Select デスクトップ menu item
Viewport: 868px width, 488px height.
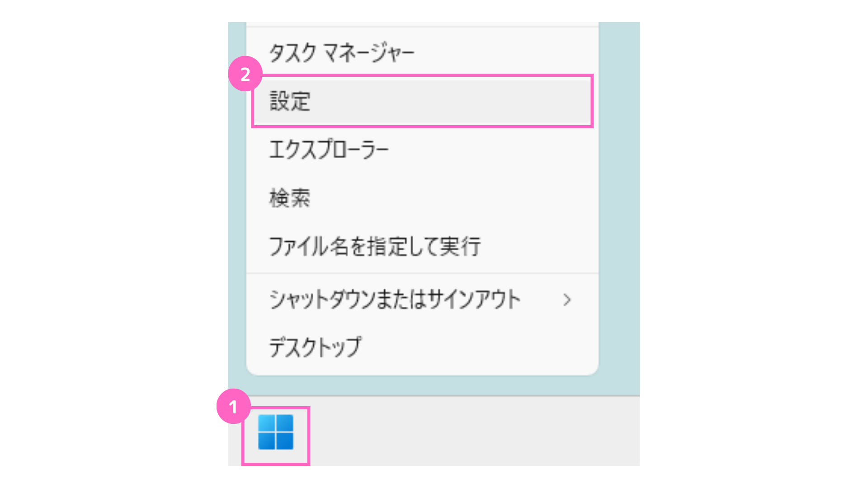click(x=422, y=347)
